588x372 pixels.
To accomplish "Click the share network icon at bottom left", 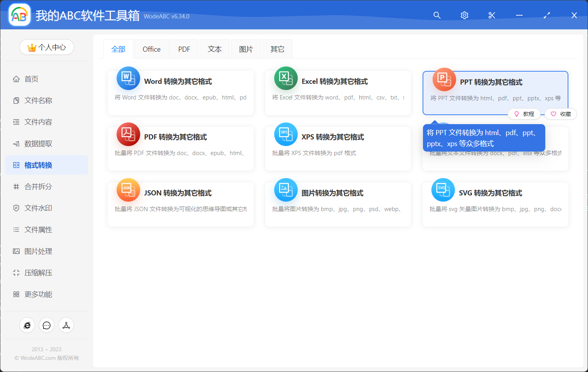I will pyautogui.click(x=66, y=325).
